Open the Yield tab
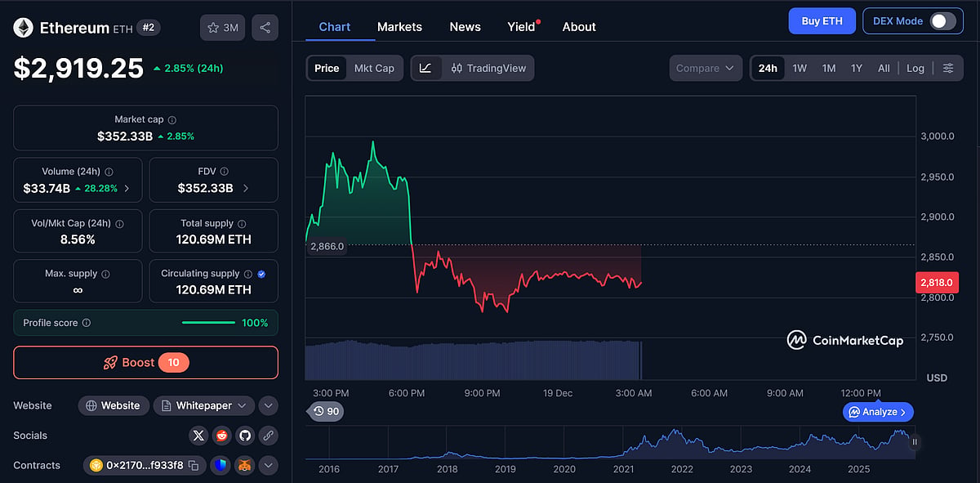Viewport: 980px width, 483px height. (x=522, y=26)
